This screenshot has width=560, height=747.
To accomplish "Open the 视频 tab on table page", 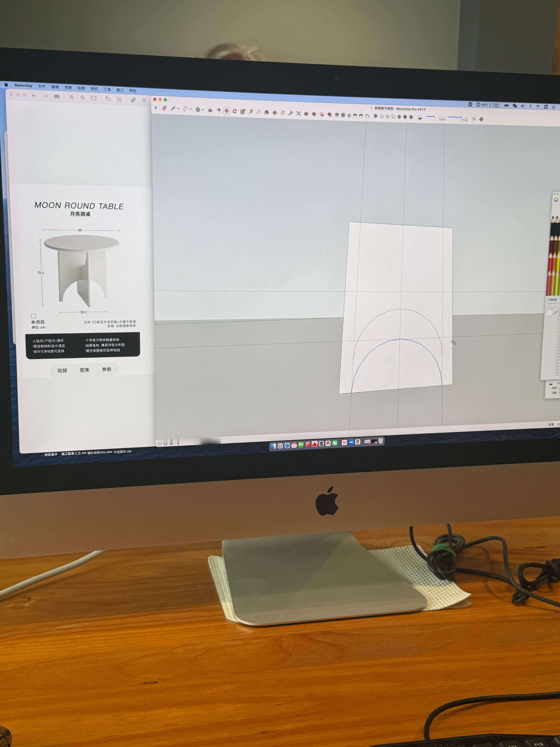I will coord(62,370).
